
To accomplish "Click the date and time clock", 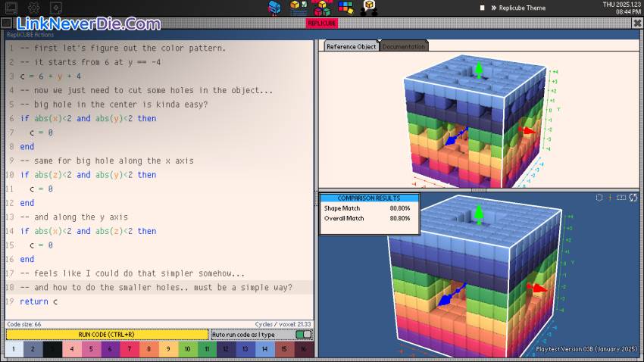I will [621, 8].
